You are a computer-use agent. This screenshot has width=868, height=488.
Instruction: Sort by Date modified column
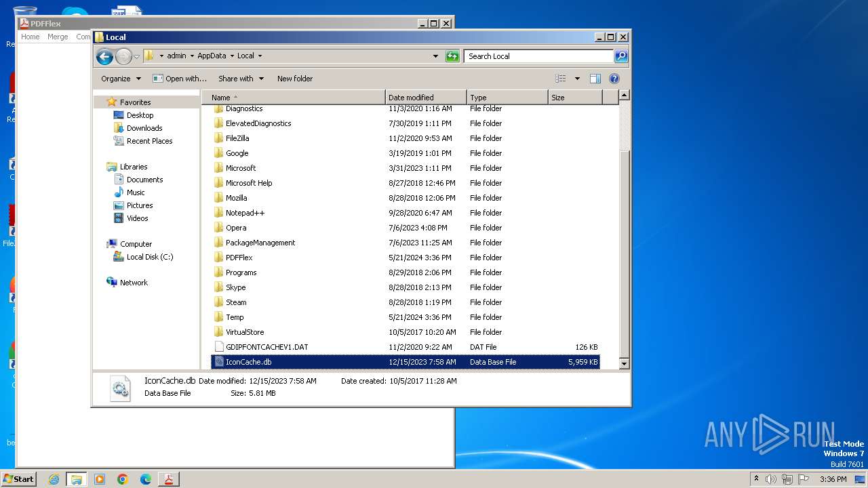click(x=426, y=98)
